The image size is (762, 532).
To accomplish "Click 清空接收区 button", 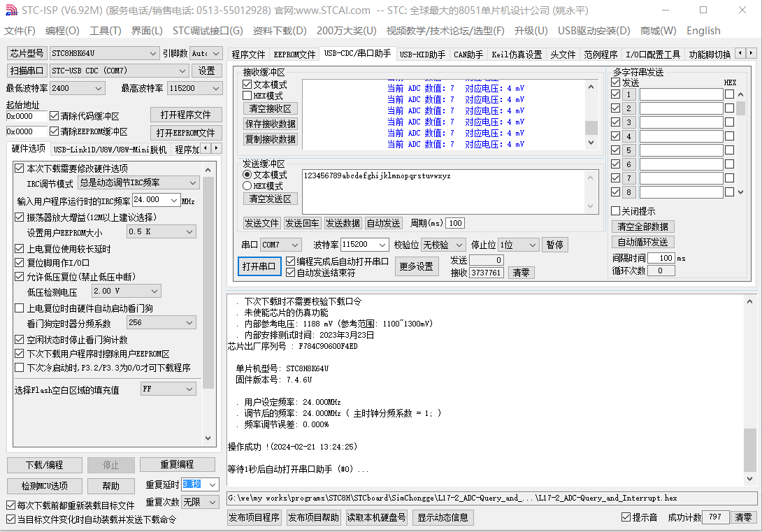I will pos(271,108).
